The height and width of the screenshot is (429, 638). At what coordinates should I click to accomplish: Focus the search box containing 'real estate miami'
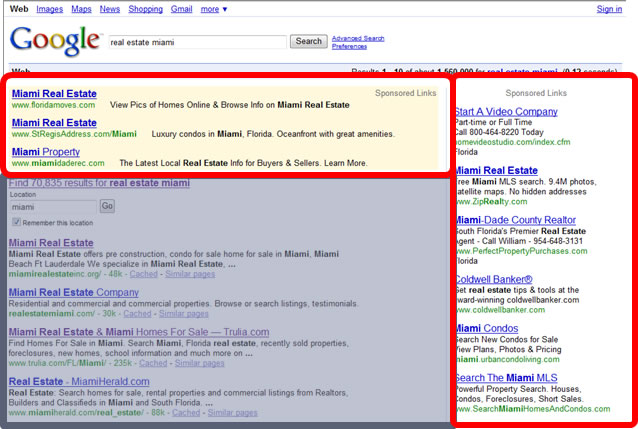tap(198, 42)
